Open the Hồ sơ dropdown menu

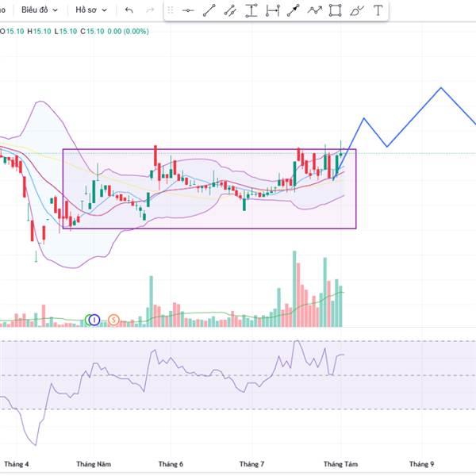[x=91, y=10]
